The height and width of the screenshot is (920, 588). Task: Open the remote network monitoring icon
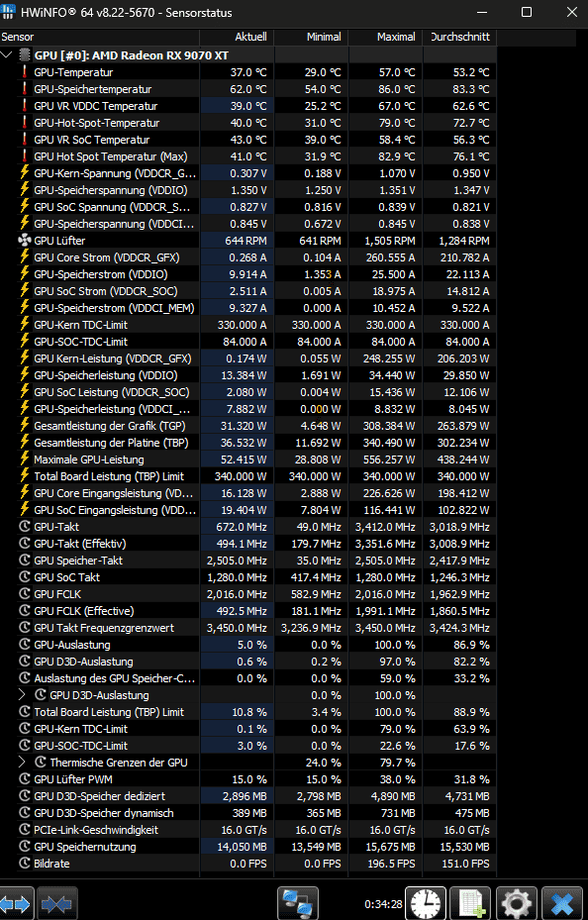tap(297, 903)
